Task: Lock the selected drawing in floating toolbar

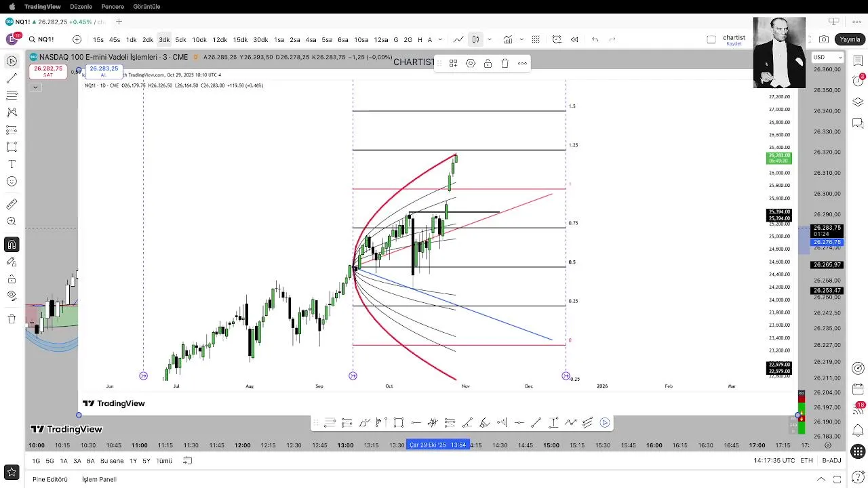Action: [488, 63]
